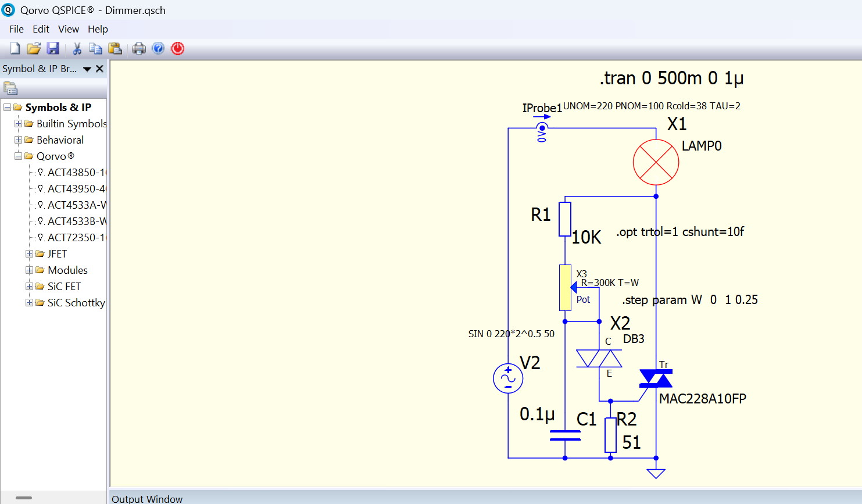Select the R1 resistor symbol
Viewport: 862px width, 504px height.
[x=565, y=219]
